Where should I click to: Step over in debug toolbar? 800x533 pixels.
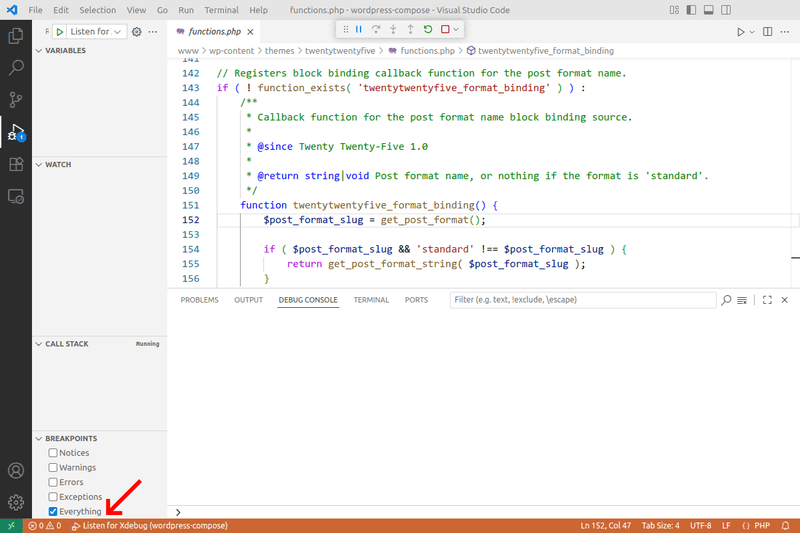pyautogui.click(x=376, y=30)
